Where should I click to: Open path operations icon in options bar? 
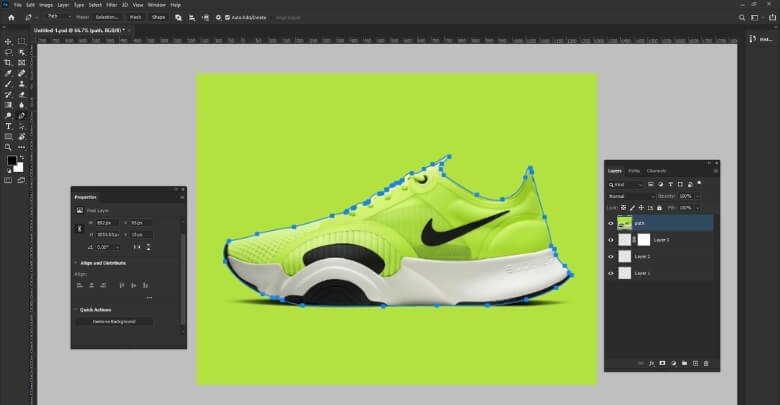click(x=179, y=17)
